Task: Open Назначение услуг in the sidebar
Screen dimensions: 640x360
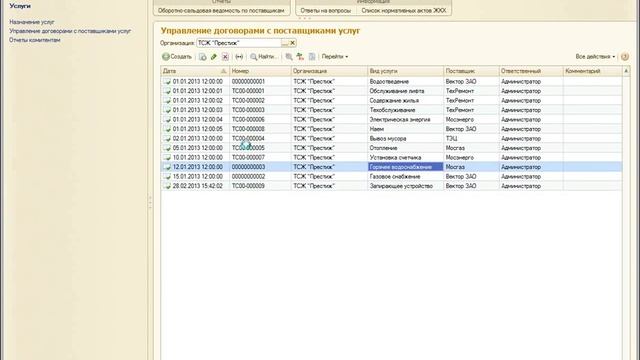Action: pos(32,22)
